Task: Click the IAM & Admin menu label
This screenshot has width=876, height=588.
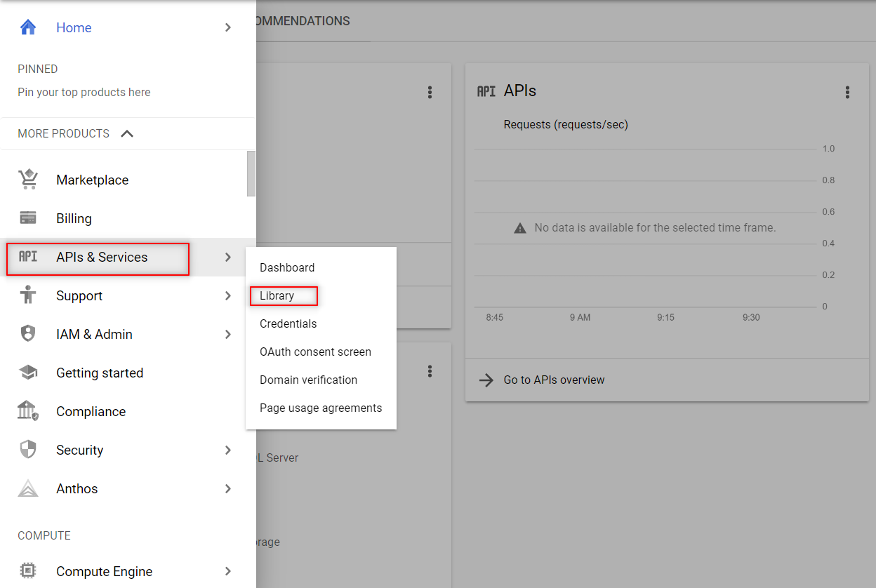Action: (x=94, y=334)
